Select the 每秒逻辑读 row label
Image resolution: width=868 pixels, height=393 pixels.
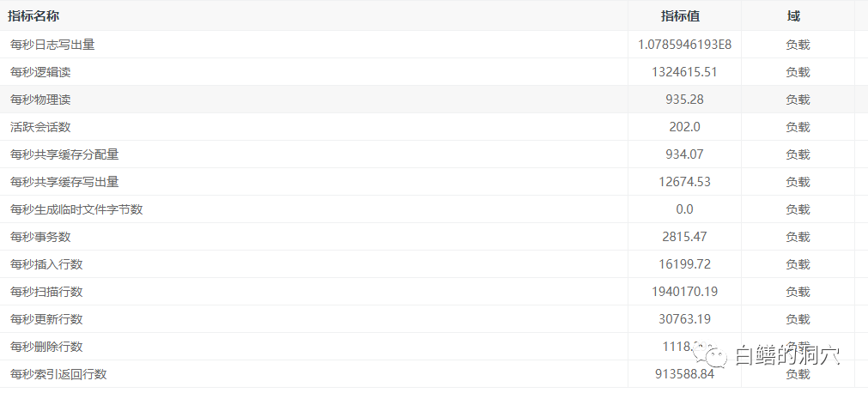[x=40, y=72]
